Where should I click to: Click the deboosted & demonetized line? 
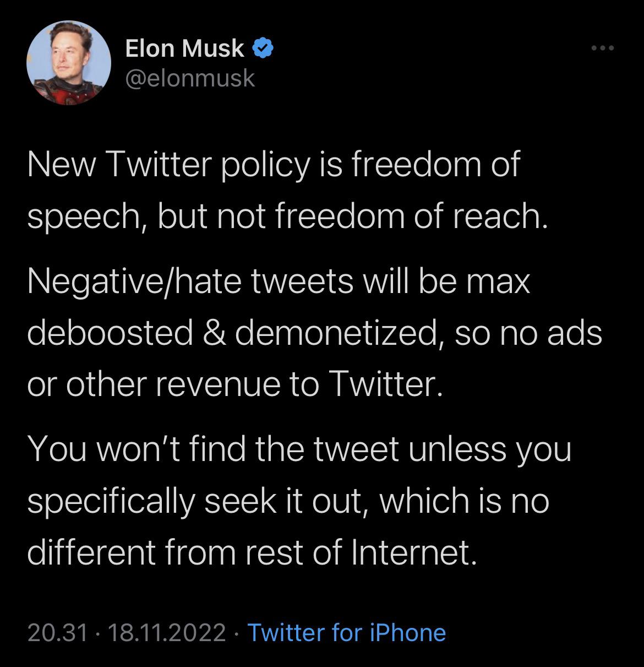coord(315,334)
